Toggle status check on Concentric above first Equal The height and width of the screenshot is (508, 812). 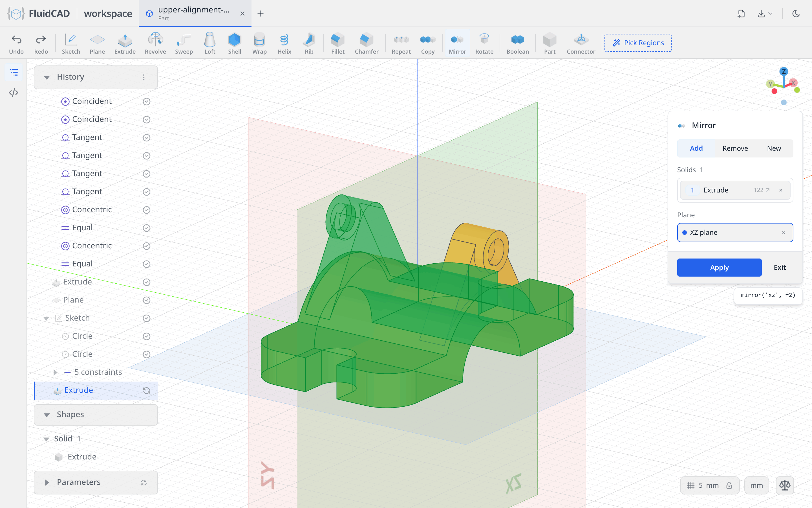tap(147, 210)
